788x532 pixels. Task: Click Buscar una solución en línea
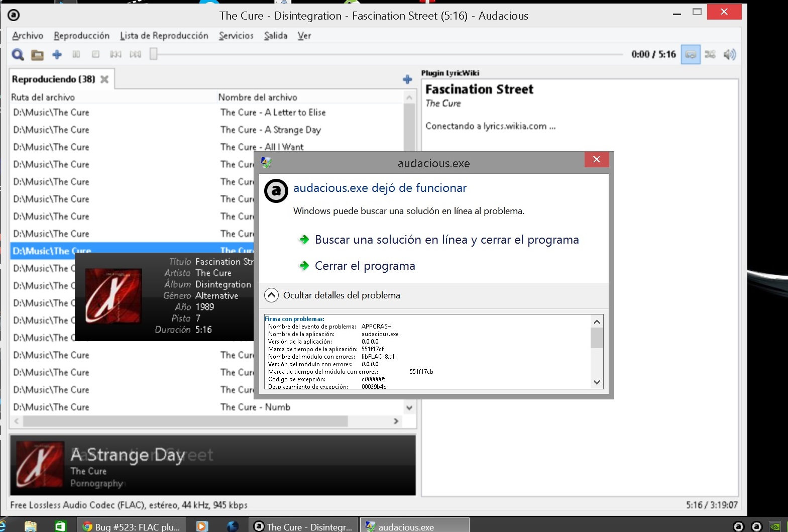point(446,240)
